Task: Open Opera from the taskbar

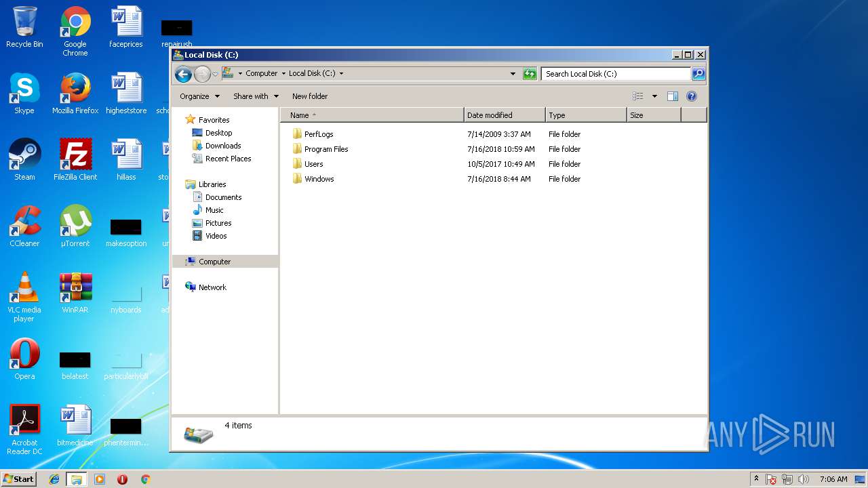Action: (x=122, y=479)
